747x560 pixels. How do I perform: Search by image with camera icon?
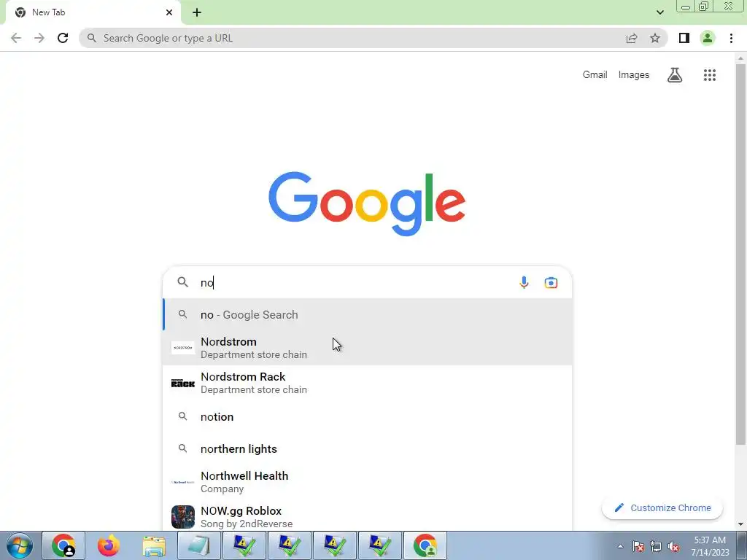pyautogui.click(x=551, y=282)
